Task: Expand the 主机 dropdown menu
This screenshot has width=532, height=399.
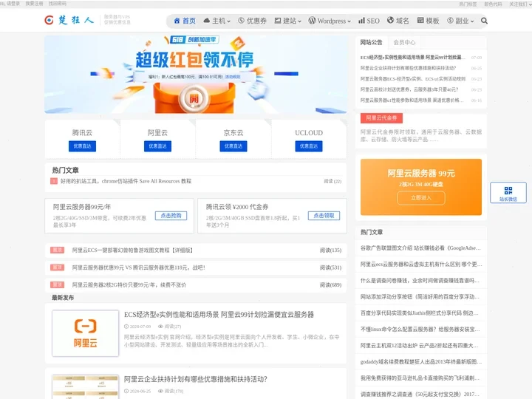Action: coord(216,21)
